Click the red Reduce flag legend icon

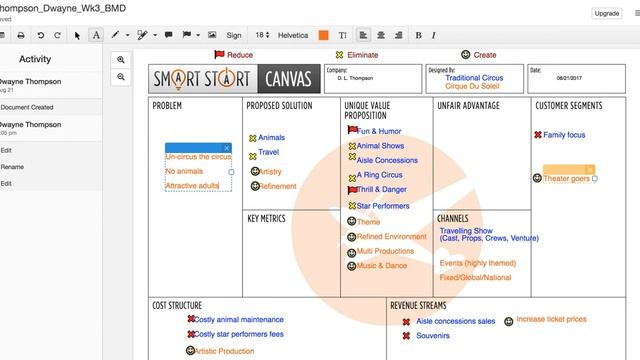click(x=219, y=54)
